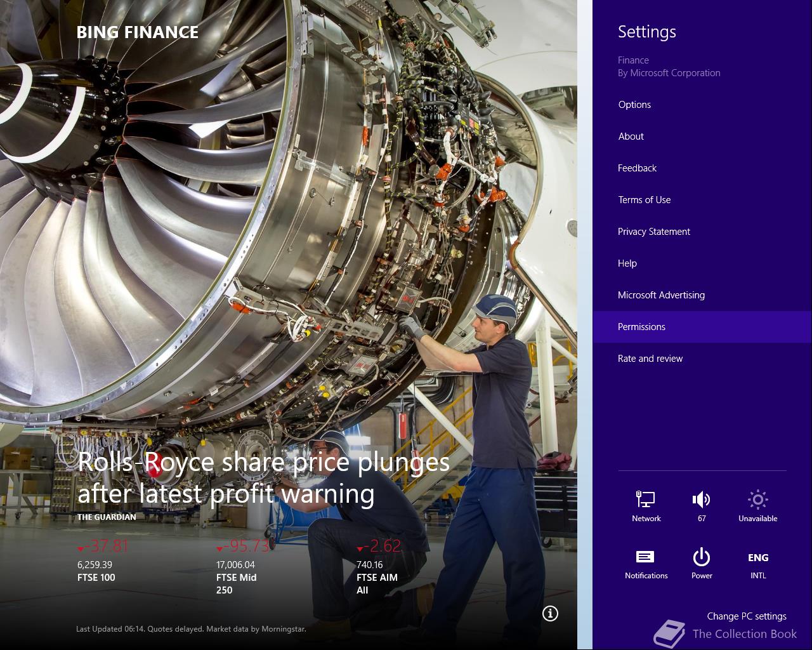Open the About entry
The image size is (812, 650).
(702, 136)
